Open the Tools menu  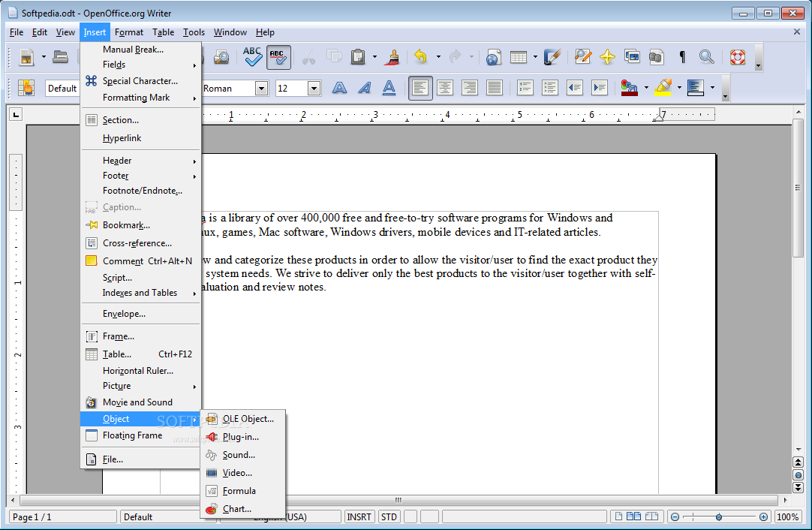(x=194, y=32)
